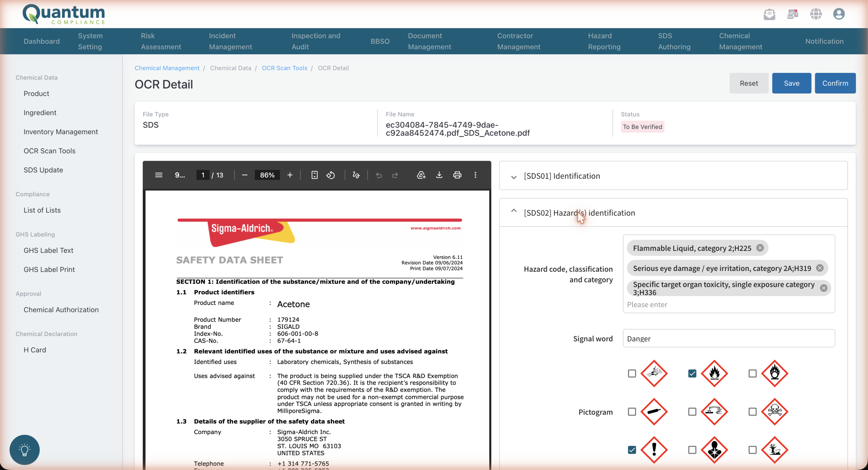Remove the Flammable Liquid H225 tag
Viewport: 868px width, 470px height.
point(760,248)
